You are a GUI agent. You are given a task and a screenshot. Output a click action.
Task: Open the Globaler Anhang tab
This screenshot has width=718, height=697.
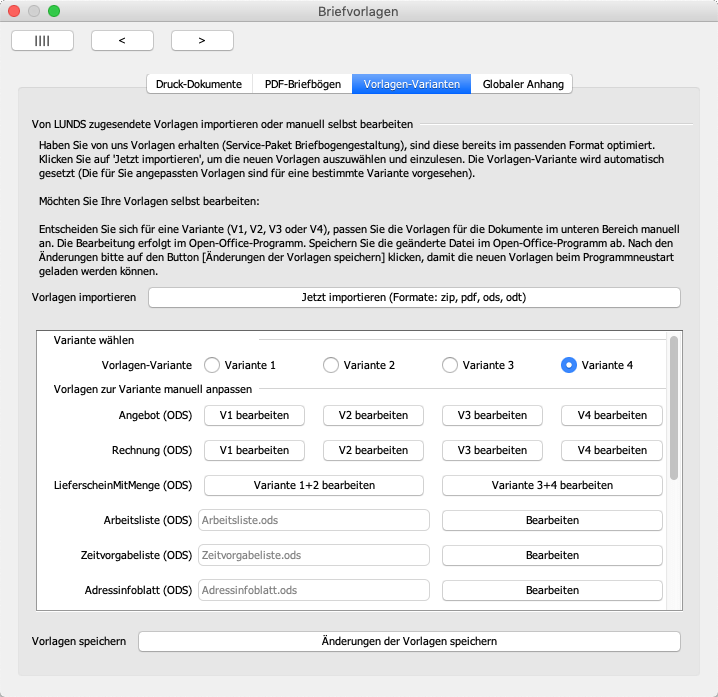point(522,84)
